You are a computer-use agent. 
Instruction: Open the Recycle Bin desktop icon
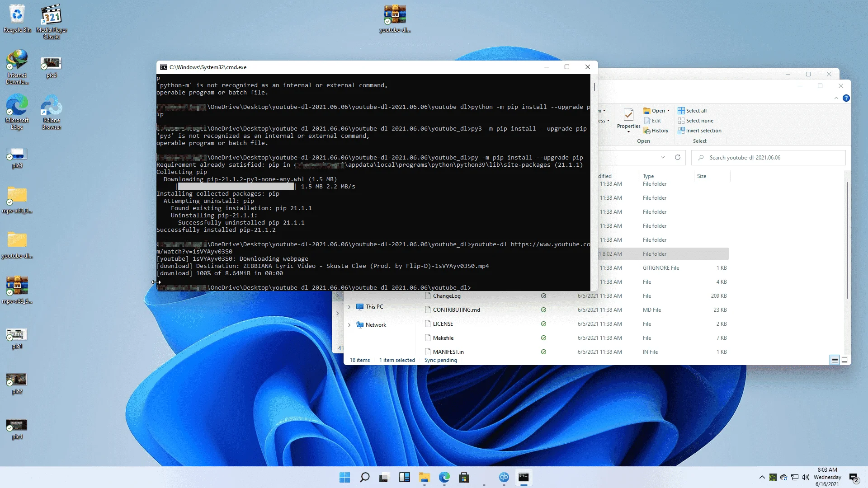click(17, 19)
